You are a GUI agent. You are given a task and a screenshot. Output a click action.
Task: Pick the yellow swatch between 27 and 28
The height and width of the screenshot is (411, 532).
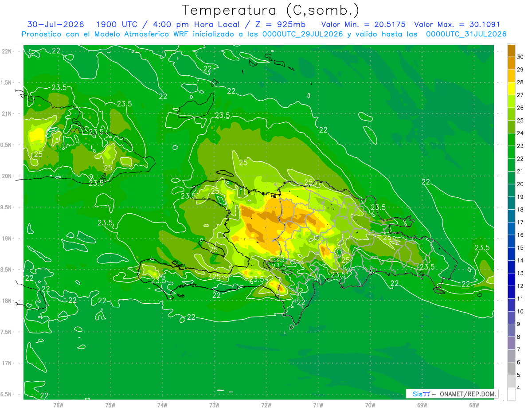(512, 88)
